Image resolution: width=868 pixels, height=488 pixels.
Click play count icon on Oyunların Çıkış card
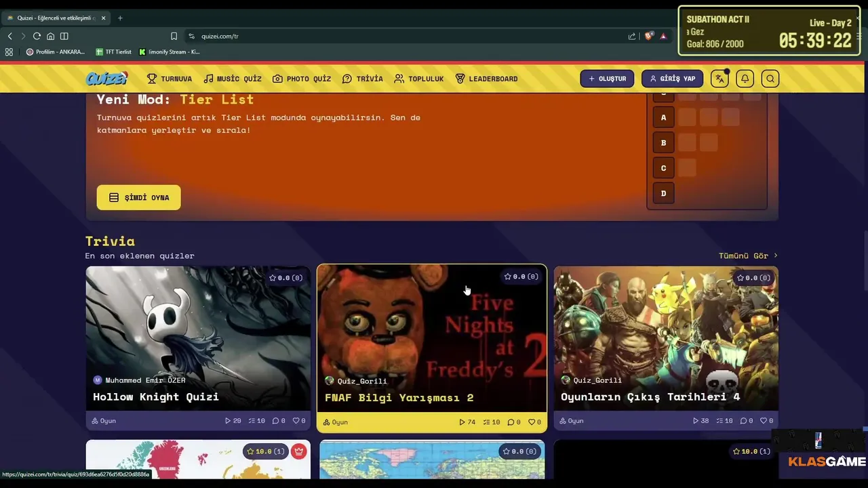point(696,421)
